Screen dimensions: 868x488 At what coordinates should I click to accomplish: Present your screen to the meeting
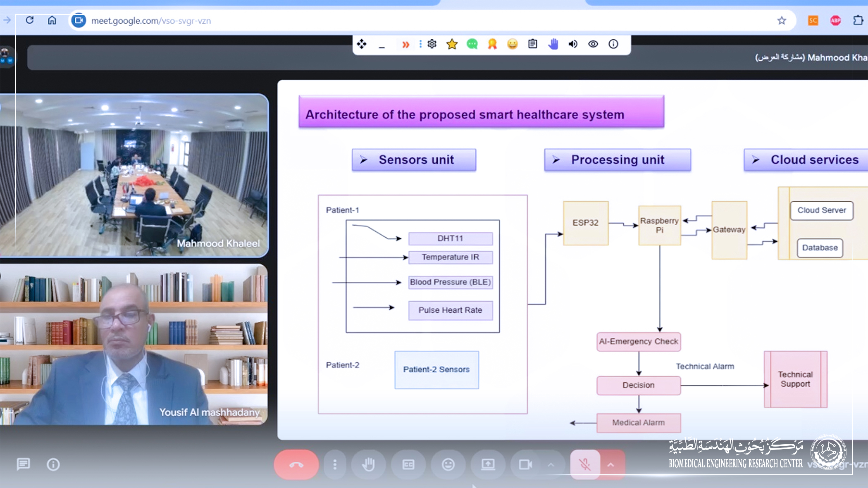click(x=488, y=464)
